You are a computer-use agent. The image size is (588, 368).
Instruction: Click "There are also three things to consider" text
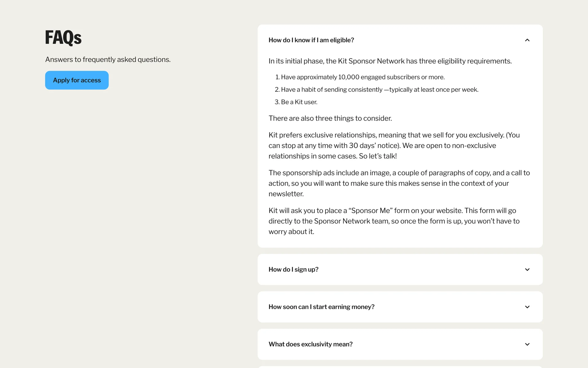(x=330, y=118)
